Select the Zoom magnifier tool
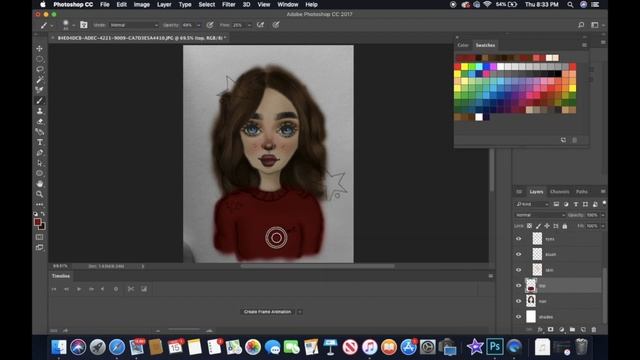The image size is (640, 360). click(x=40, y=194)
